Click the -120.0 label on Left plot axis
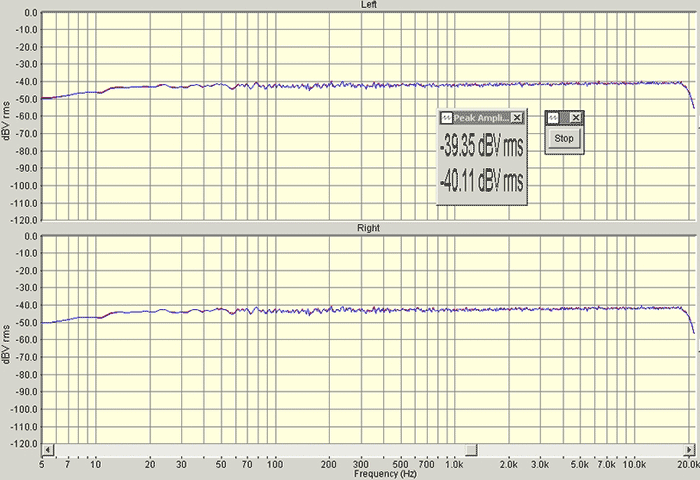The width and height of the screenshot is (700, 480). coord(25,220)
